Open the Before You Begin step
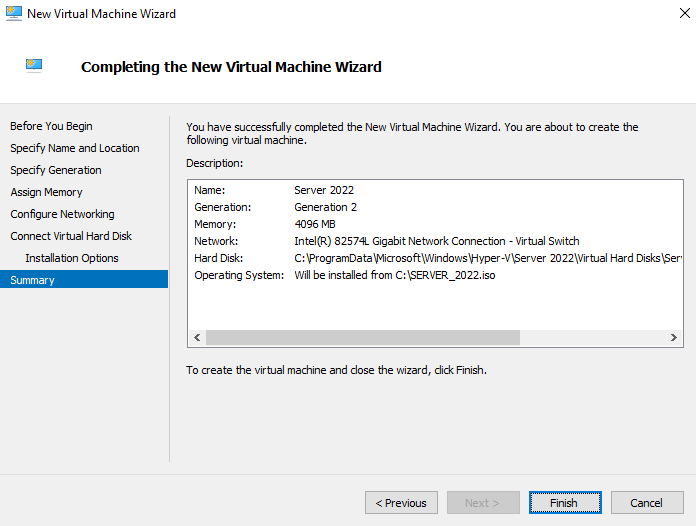The image size is (696, 526). [51, 126]
